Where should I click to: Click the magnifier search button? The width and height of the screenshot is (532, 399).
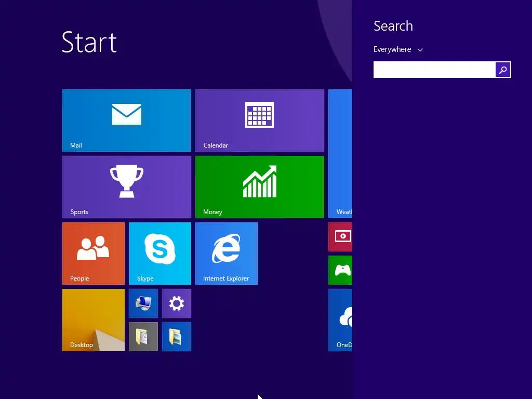point(503,70)
